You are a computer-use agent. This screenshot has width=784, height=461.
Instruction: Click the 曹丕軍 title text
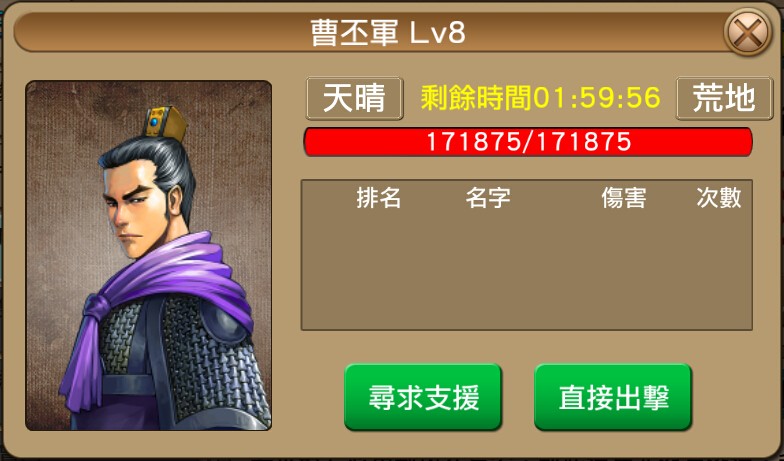point(354,33)
